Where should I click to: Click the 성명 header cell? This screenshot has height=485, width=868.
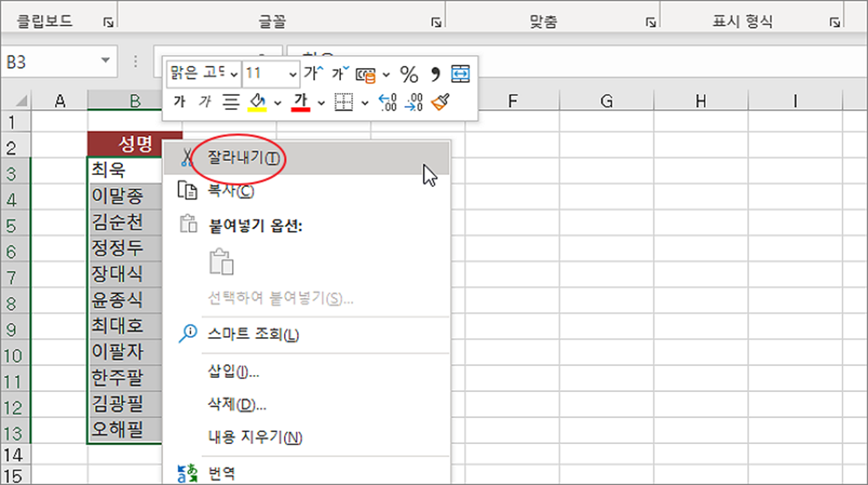[135, 143]
